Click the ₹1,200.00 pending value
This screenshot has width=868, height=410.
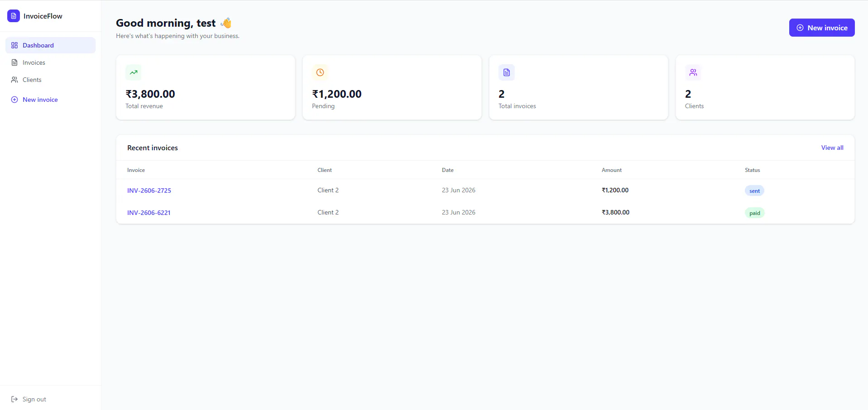click(337, 94)
